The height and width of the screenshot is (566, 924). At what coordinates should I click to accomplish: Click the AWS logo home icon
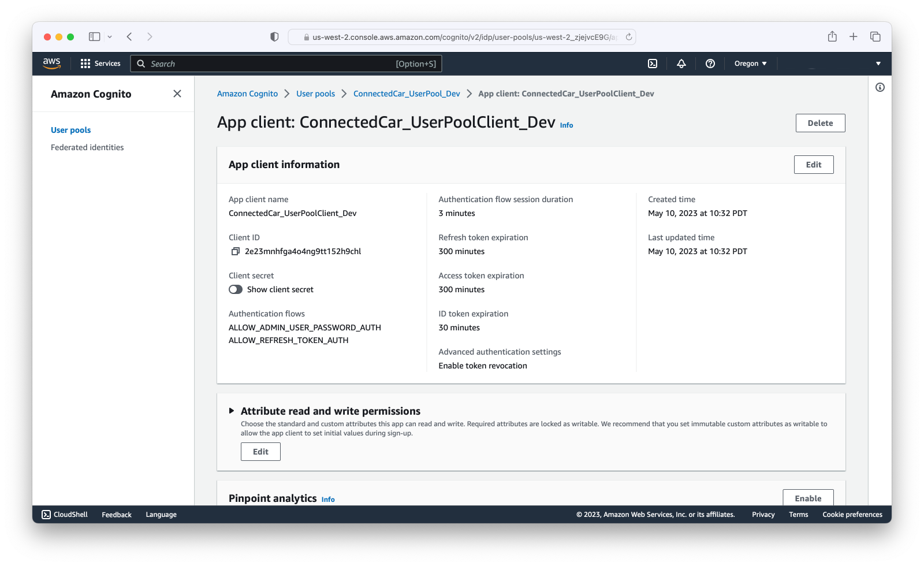(51, 63)
